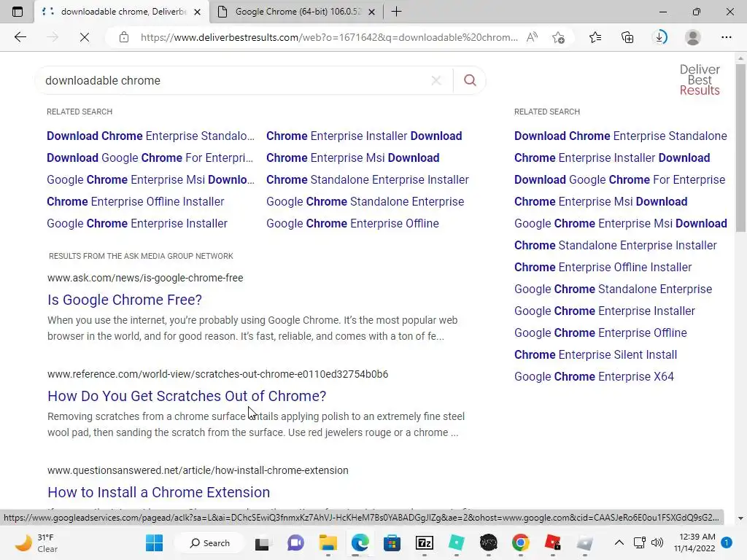Open Google Chrome Enterprise Installer in left column
Viewport: 747px width, 560px height.
[137, 224]
